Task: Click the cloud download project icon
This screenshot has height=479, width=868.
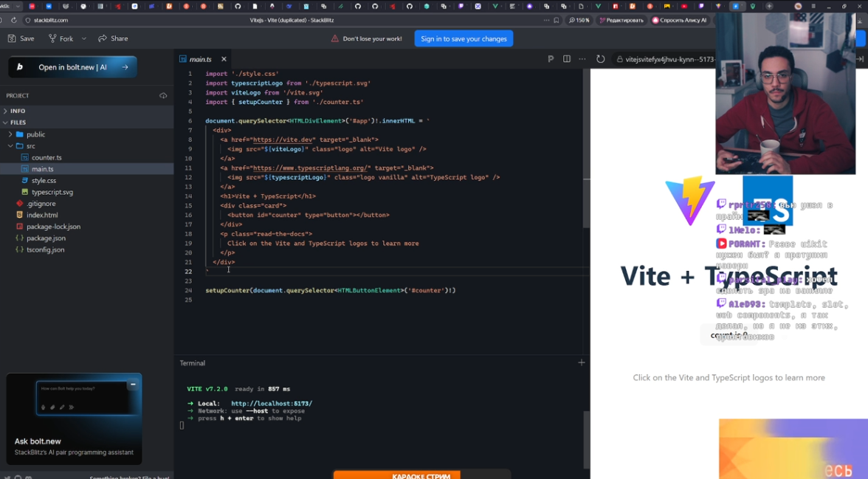Action: [163, 96]
